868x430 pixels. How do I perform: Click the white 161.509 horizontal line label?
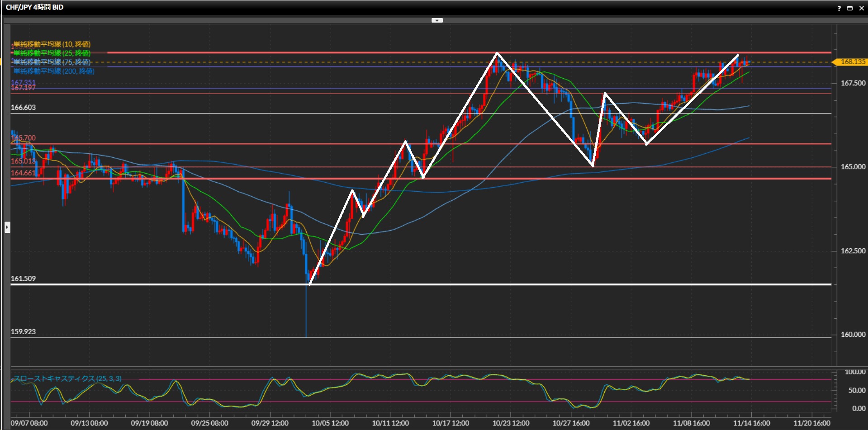23,279
